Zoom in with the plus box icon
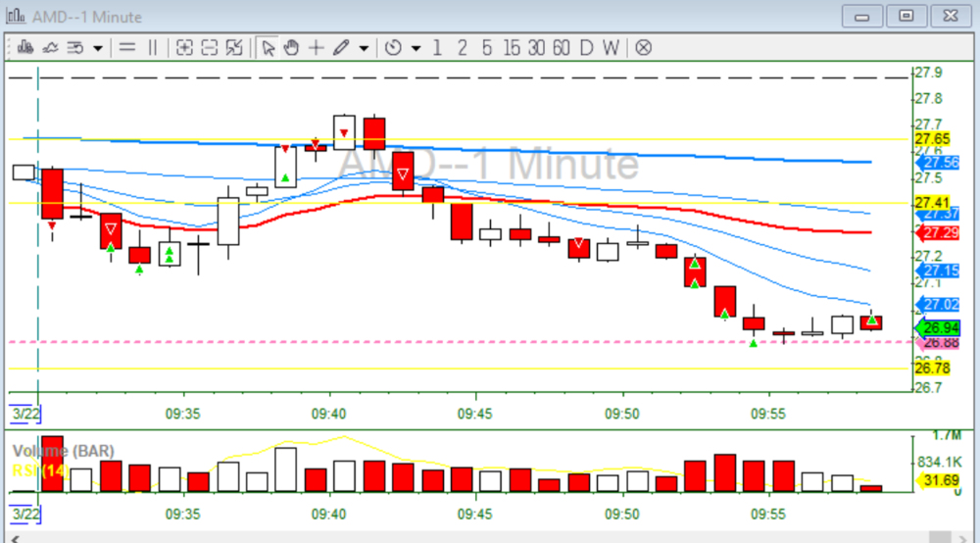 point(184,47)
